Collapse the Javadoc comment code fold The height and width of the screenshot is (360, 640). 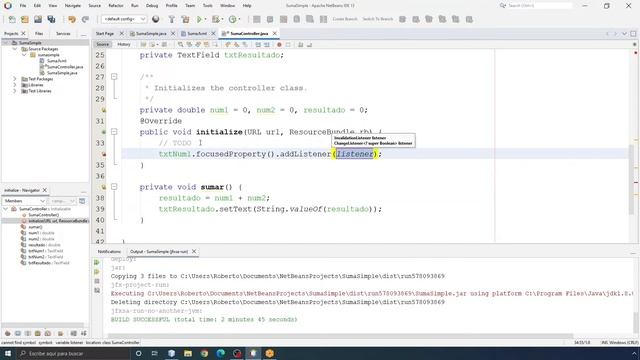click(114, 77)
